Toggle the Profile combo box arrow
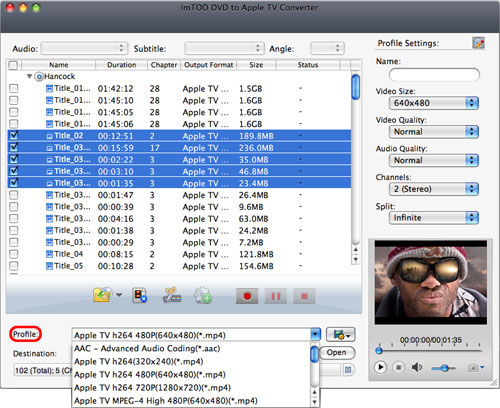This screenshot has width=500, height=408. point(315,335)
